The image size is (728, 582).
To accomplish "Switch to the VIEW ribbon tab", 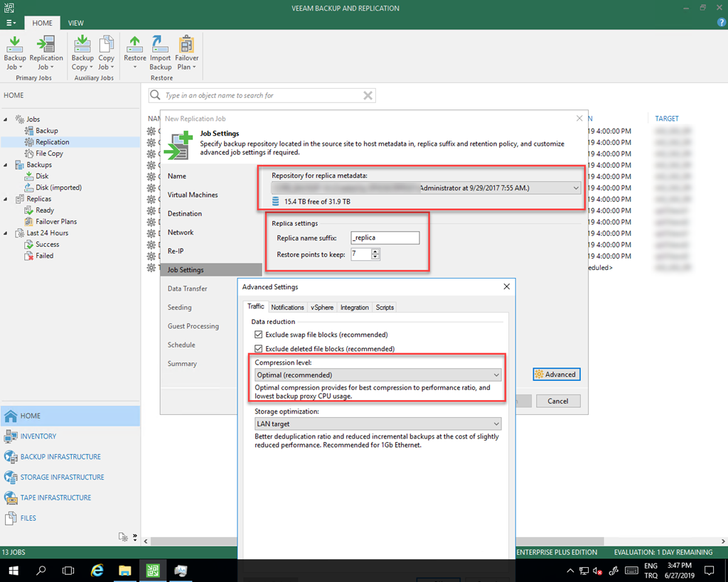I will [75, 23].
